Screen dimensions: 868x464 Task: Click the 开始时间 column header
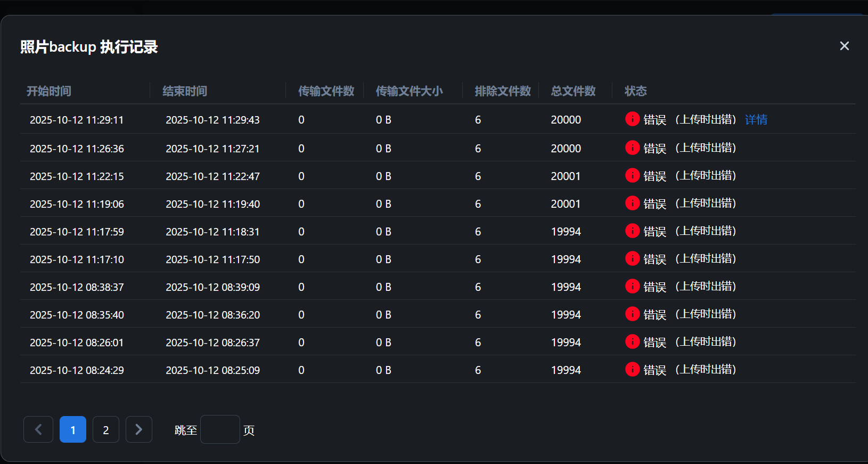click(x=49, y=91)
